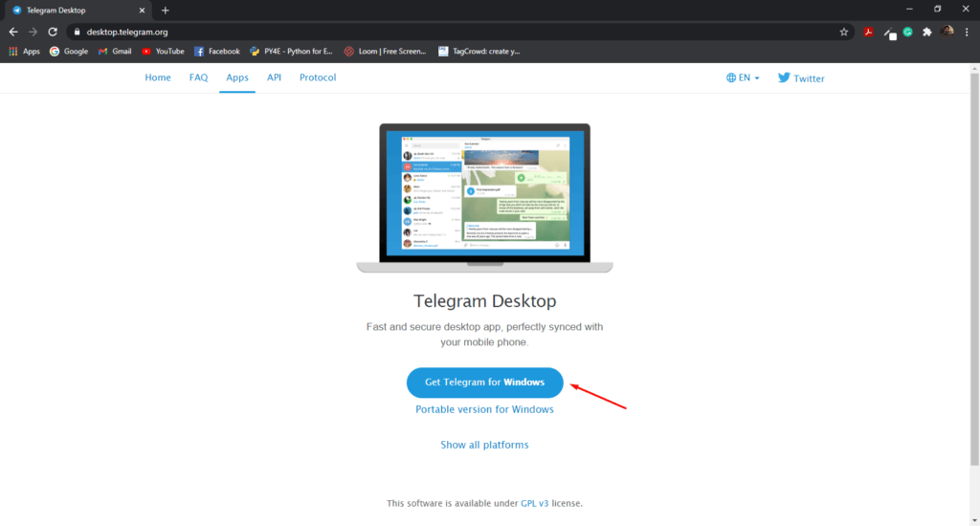Reload the page with the refresh icon
Viewport: 980px width, 526px height.
[53, 32]
